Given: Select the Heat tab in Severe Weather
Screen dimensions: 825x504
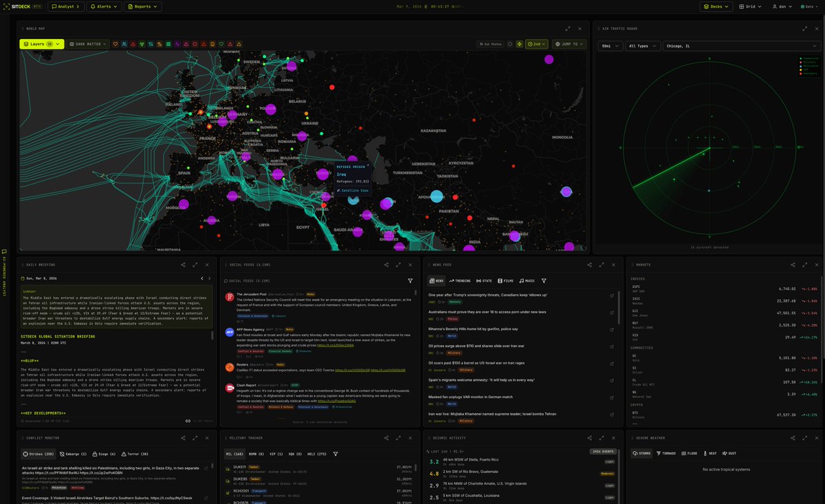Looking at the screenshot, I should pyautogui.click(x=711, y=454).
